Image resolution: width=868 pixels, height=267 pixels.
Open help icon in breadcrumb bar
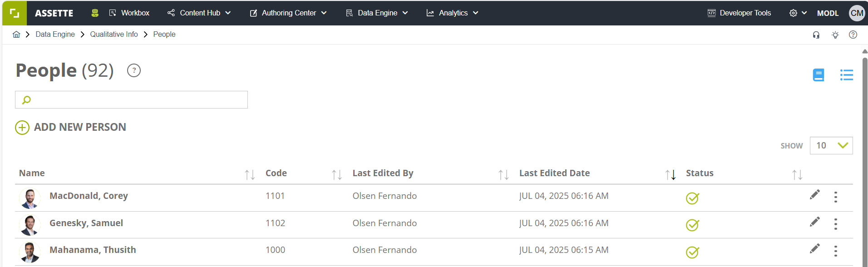coord(853,35)
